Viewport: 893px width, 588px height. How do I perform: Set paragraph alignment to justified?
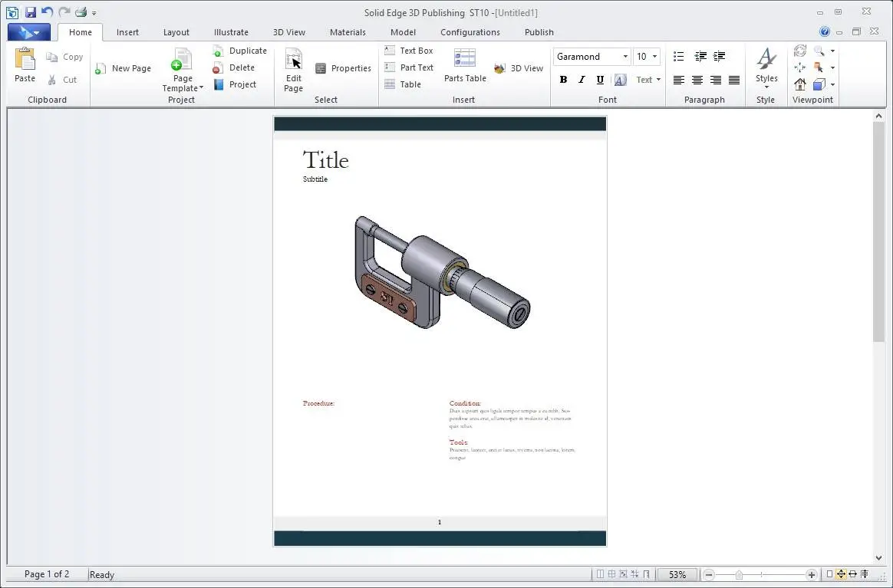point(734,80)
